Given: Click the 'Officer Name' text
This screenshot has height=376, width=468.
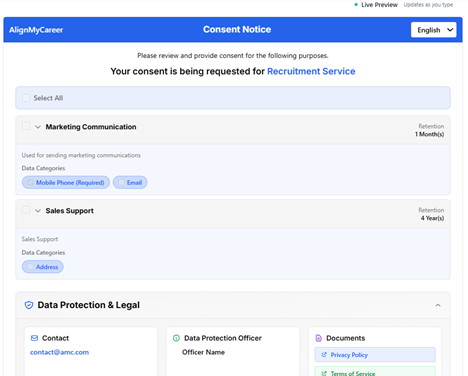Looking at the screenshot, I should pyautogui.click(x=203, y=352).
